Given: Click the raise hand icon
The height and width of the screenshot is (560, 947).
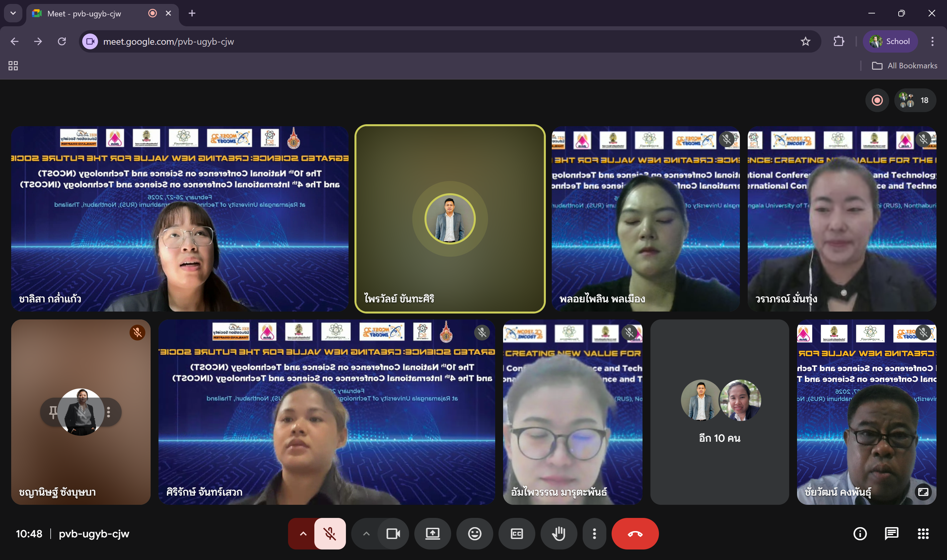Looking at the screenshot, I should point(559,534).
